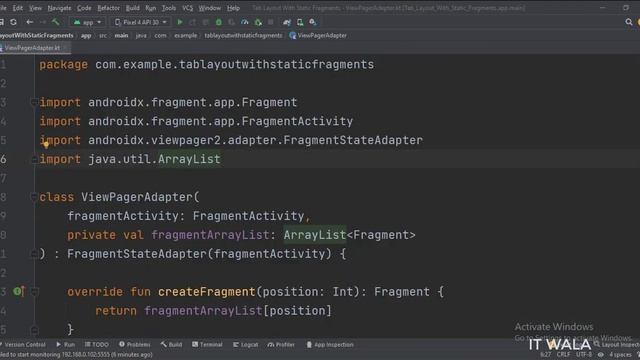Click 'fragmentArrayList' in the return statement
The height and width of the screenshot is (360, 640).
203,311
